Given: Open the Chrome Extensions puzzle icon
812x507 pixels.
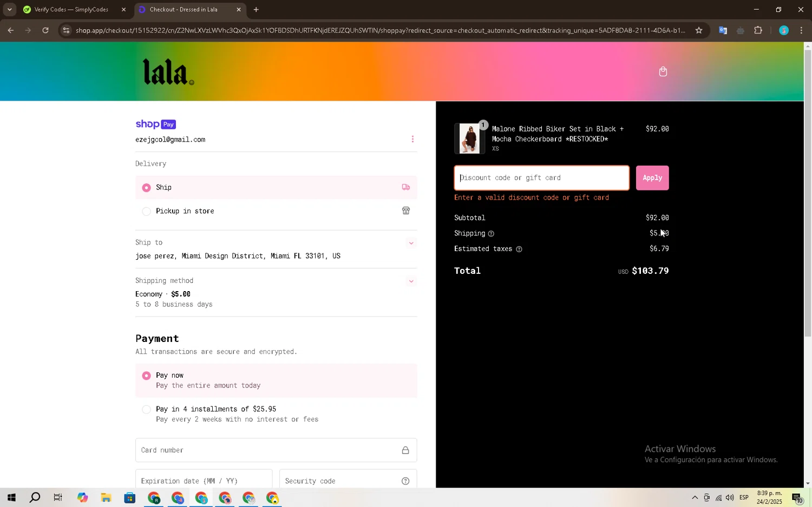Looking at the screenshot, I should (x=758, y=30).
